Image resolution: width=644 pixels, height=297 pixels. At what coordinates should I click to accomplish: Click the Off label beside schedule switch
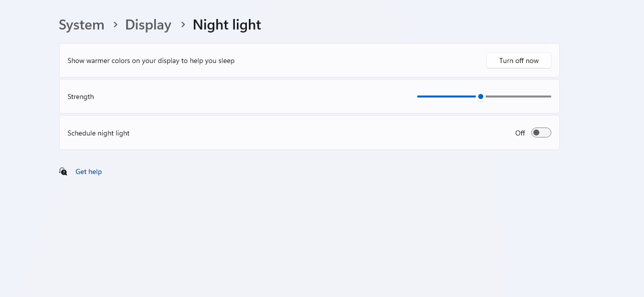pyautogui.click(x=520, y=133)
